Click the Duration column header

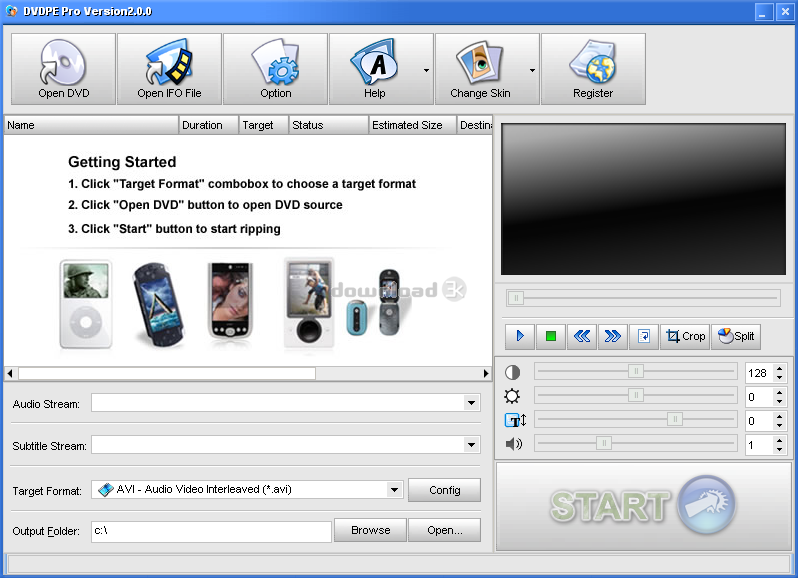209,125
